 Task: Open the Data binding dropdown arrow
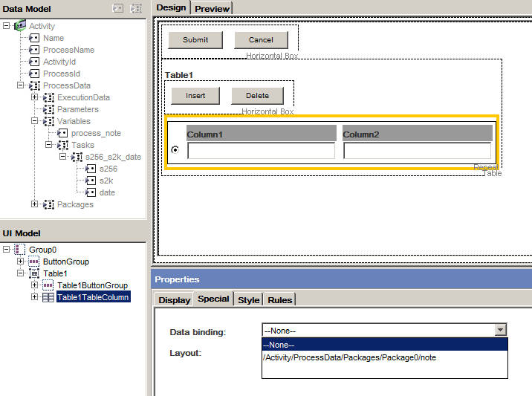pyautogui.click(x=500, y=330)
